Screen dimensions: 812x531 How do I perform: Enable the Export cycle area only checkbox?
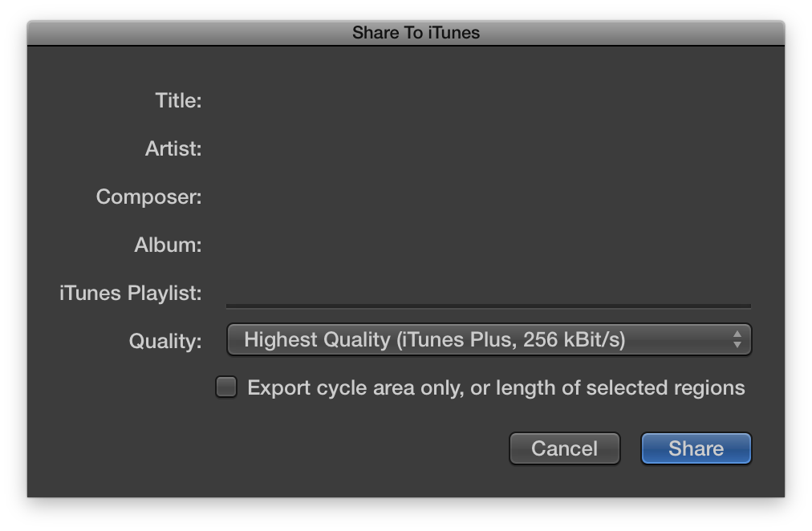pos(226,388)
